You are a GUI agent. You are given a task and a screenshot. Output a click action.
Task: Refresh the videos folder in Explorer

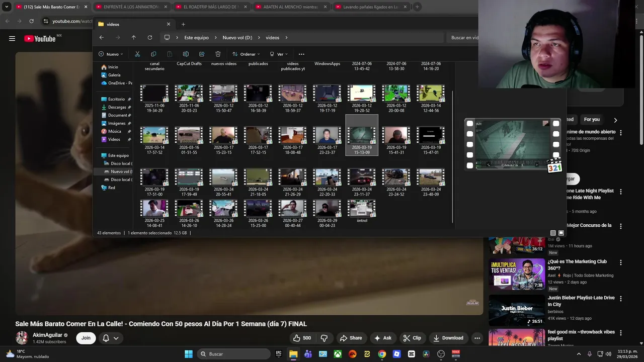coord(149,38)
